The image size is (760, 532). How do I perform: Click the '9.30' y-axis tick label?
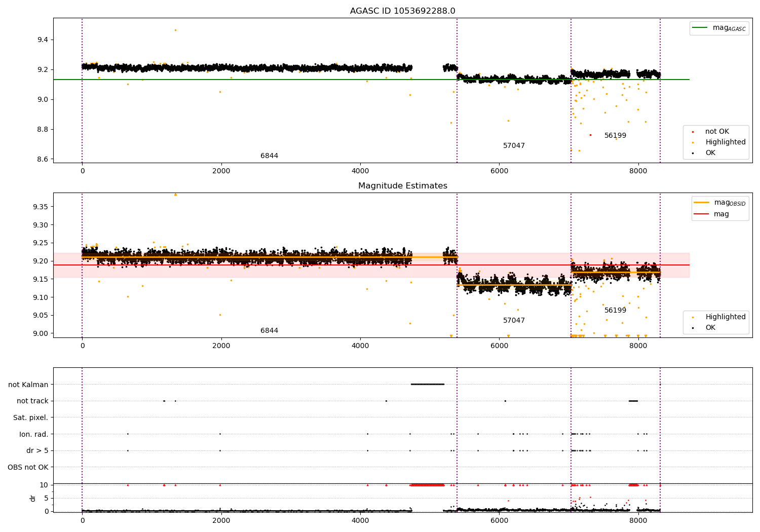coord(41,225)
